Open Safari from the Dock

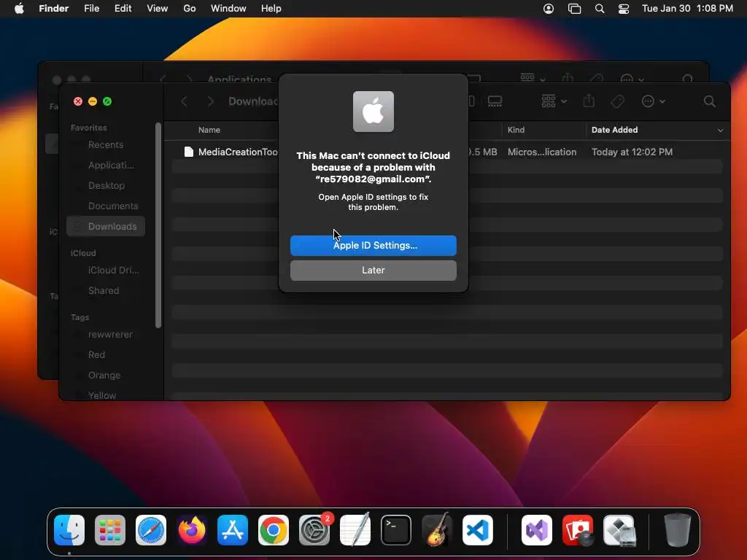(x=151, y=530)
